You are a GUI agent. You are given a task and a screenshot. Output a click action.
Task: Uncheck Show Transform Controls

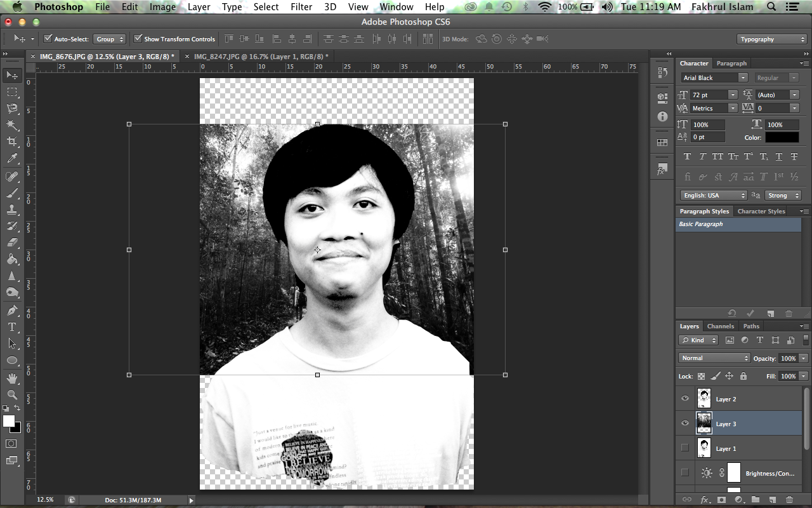tap(138, 39)
